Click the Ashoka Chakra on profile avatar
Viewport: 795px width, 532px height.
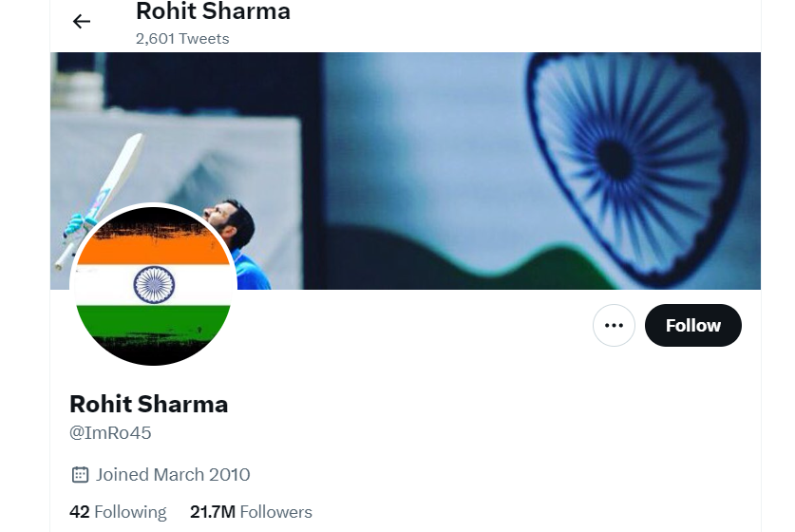[x=154, y=284]
